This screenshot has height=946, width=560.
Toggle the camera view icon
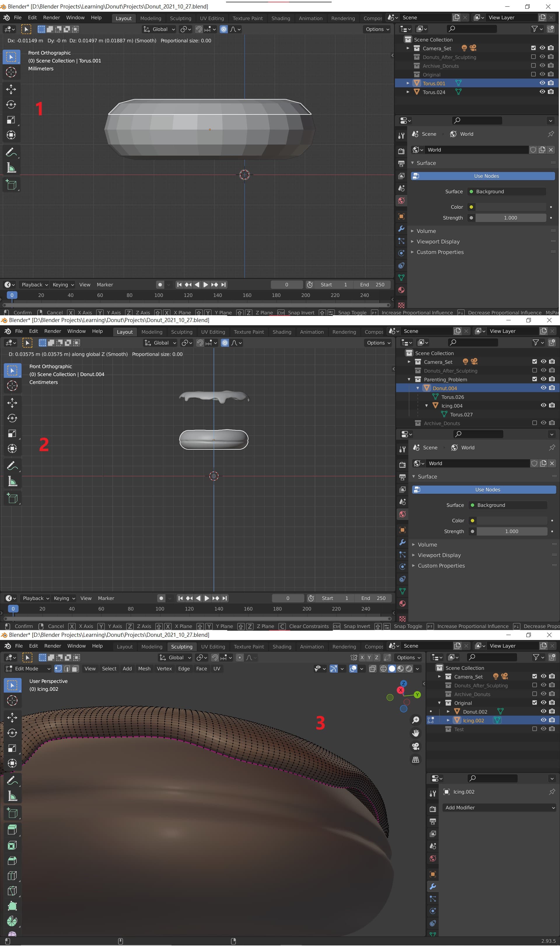(x=415, y=746)
